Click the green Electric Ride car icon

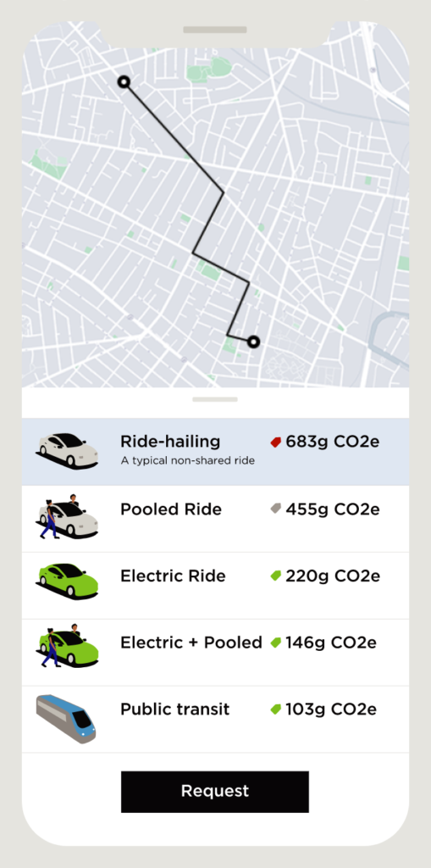(68, 581)
